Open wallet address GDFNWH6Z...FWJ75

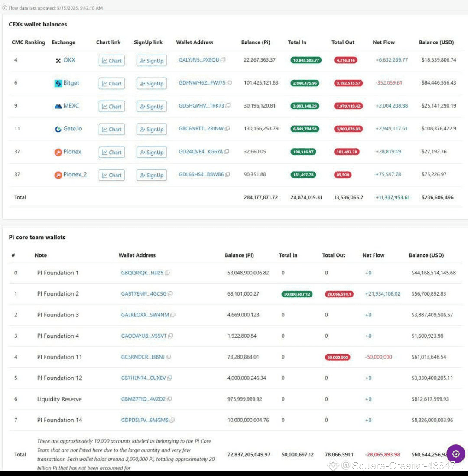click(202, 82)
